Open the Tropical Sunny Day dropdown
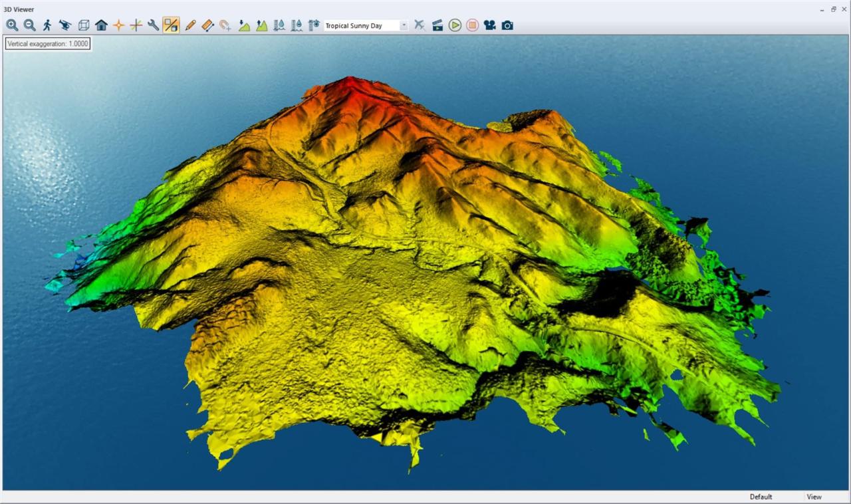The height and width of the screenshot is (504, 851). point(404,26)
